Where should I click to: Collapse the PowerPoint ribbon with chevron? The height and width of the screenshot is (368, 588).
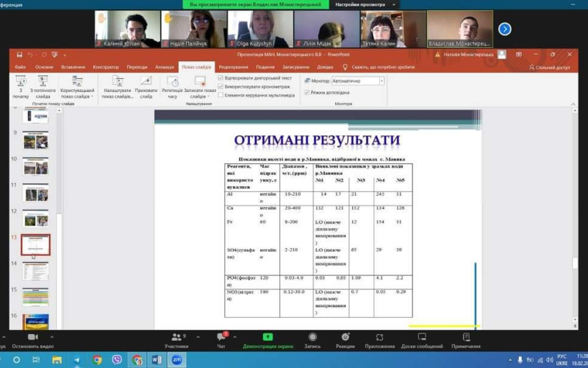pos(573,105)
